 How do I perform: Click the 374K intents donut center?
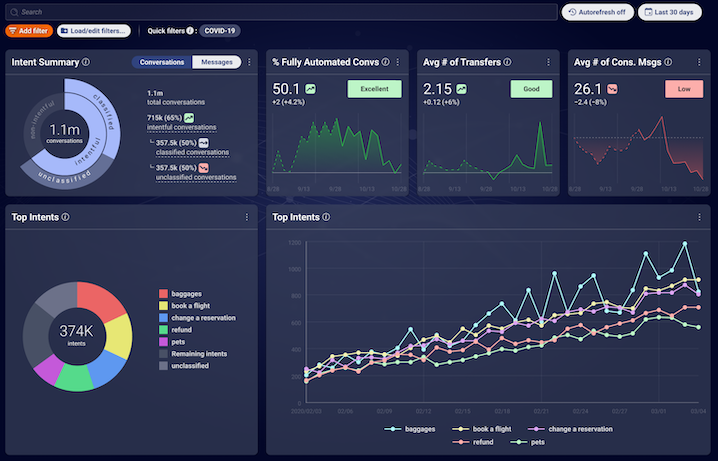76,335
